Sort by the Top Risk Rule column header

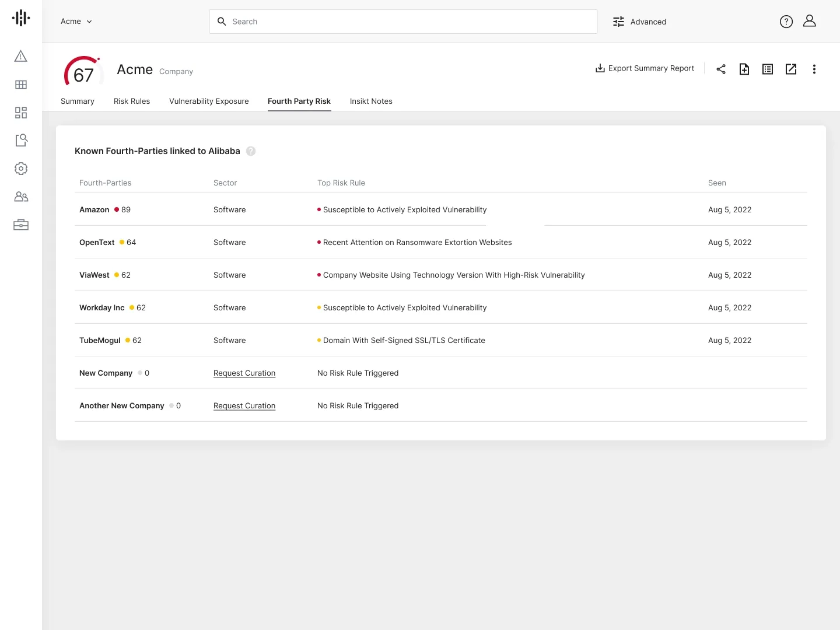click(x=341, y=183)
